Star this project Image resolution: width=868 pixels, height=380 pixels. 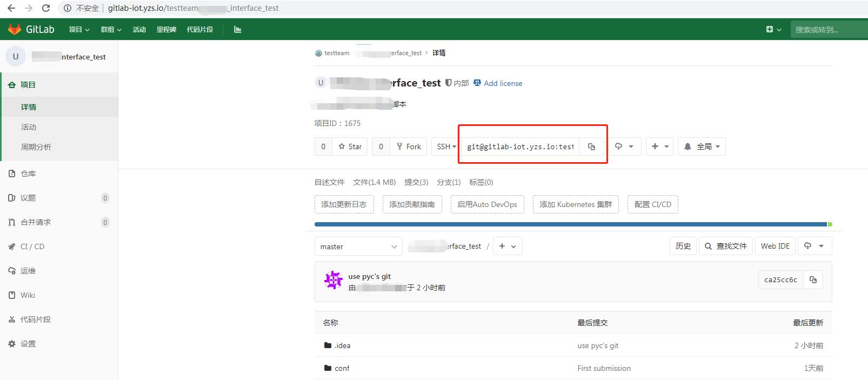[350, 146]
